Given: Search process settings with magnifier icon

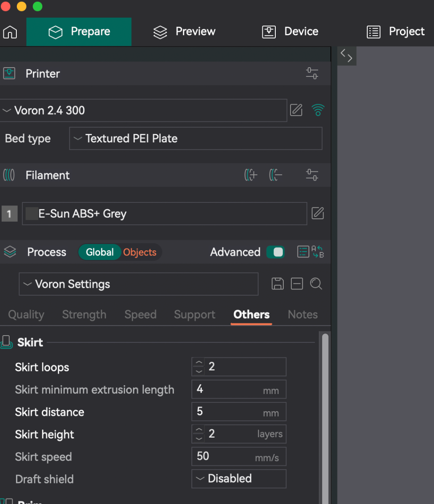Looking at the screenshot, I should coord(316,284).
